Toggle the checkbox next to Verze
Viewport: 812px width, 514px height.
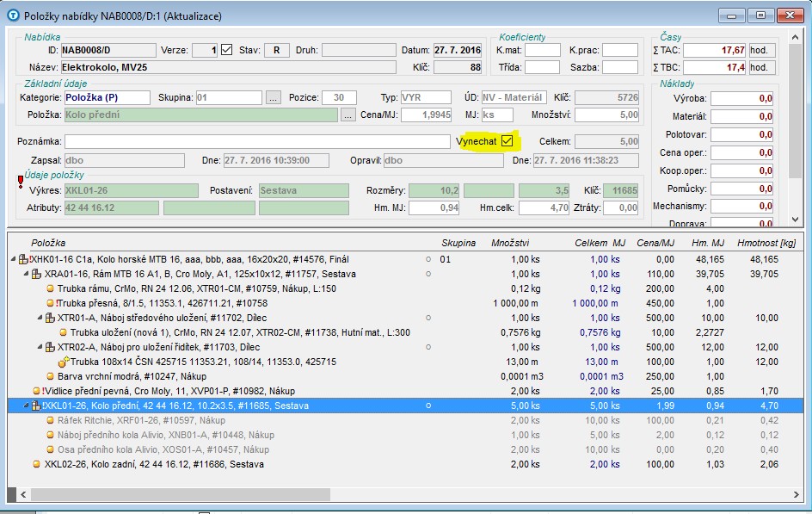(227, 50)
